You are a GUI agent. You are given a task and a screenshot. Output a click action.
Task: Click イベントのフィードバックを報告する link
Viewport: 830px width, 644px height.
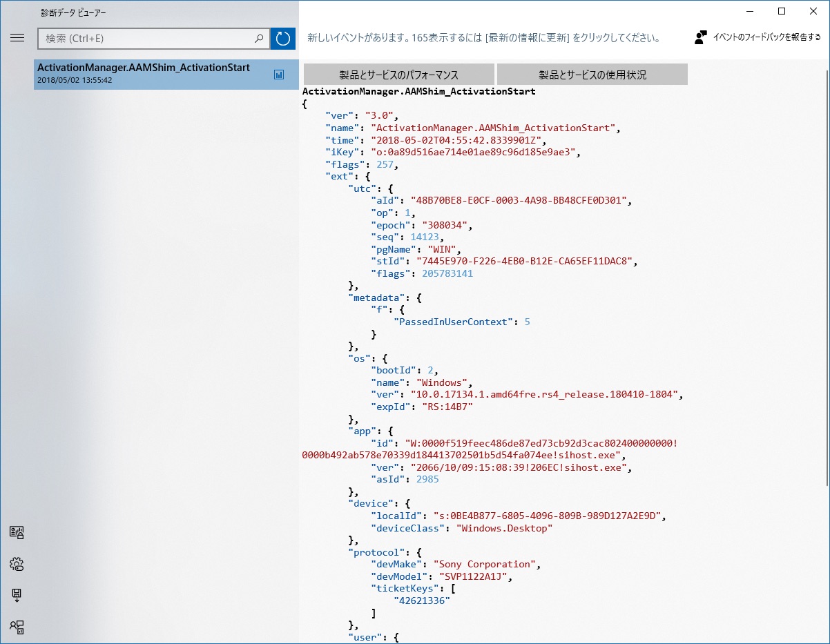tap(766, 37)
